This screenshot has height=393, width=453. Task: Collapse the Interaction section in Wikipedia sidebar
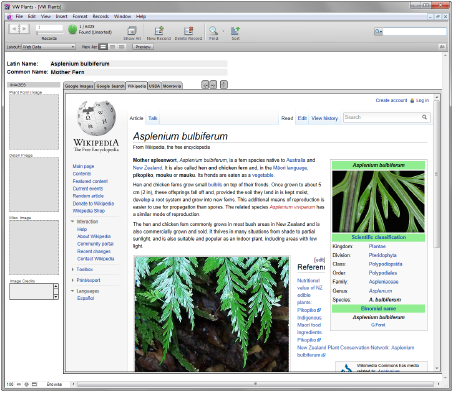[72, 221]
